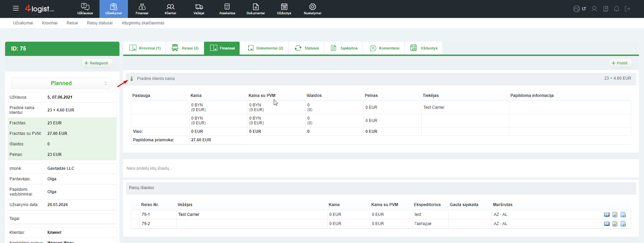Image resolution: width=644 pixels, height=243 pixels.
Task: Click Maršrutas column header
Action: pyautogui.click(x=503, y=205)
